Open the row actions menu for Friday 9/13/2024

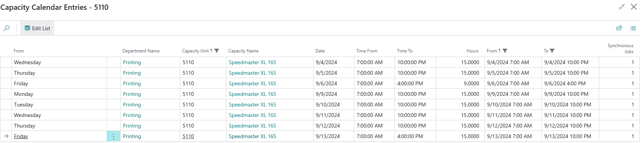(113, 136)
